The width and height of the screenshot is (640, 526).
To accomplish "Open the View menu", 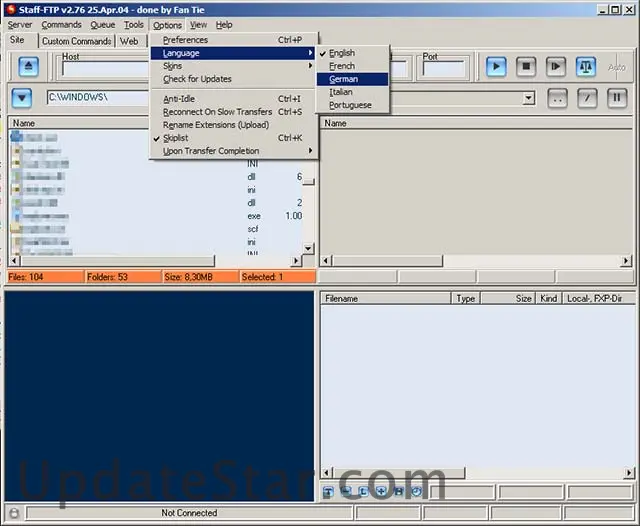I will [198, 25].
